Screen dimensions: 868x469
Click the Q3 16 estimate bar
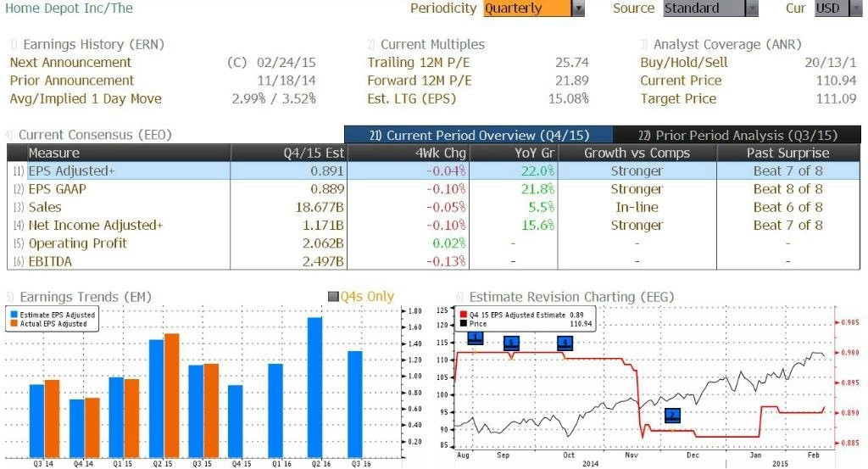[355, 405]
